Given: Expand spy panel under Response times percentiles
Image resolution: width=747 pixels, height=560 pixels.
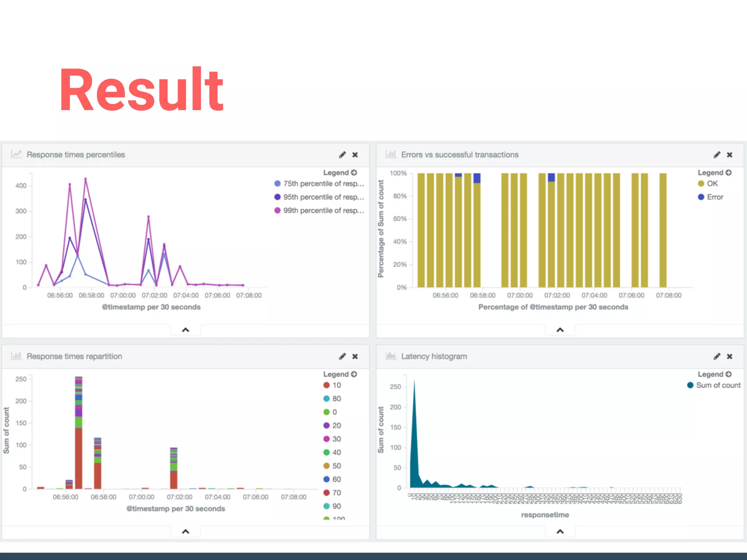Looking at the screenshot, I should click(185, 330).
